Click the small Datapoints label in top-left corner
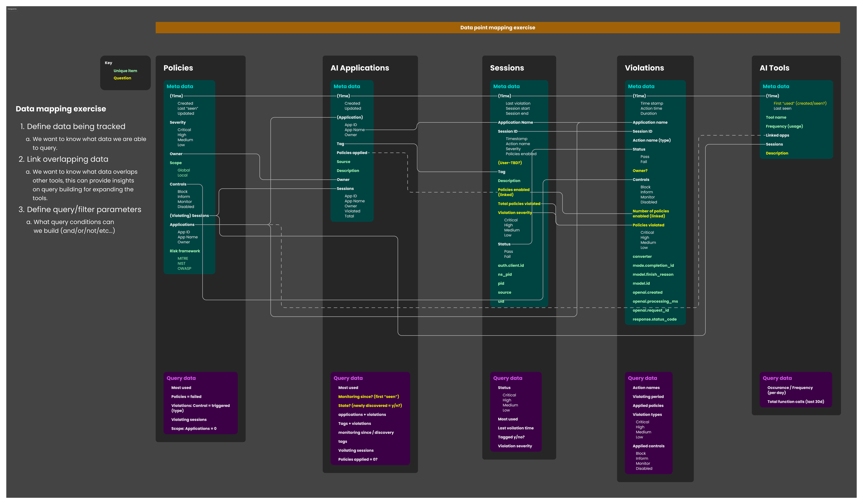Screen dimensions: 863x504 point(12,9)
